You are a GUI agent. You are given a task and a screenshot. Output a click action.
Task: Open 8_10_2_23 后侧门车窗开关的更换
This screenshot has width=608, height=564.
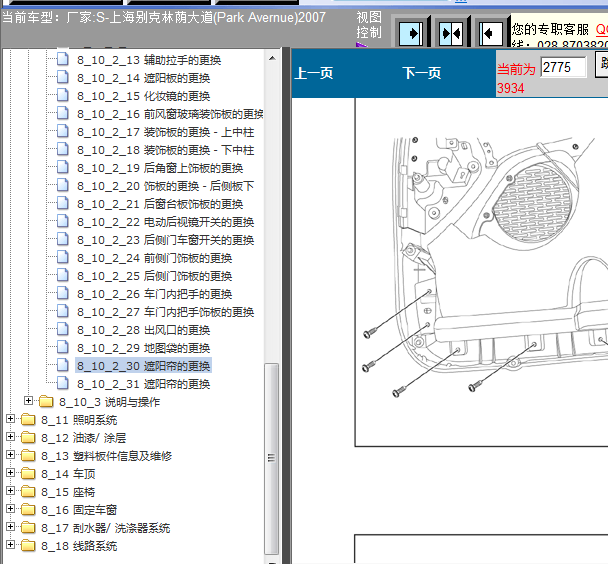[x=166, y=240]
